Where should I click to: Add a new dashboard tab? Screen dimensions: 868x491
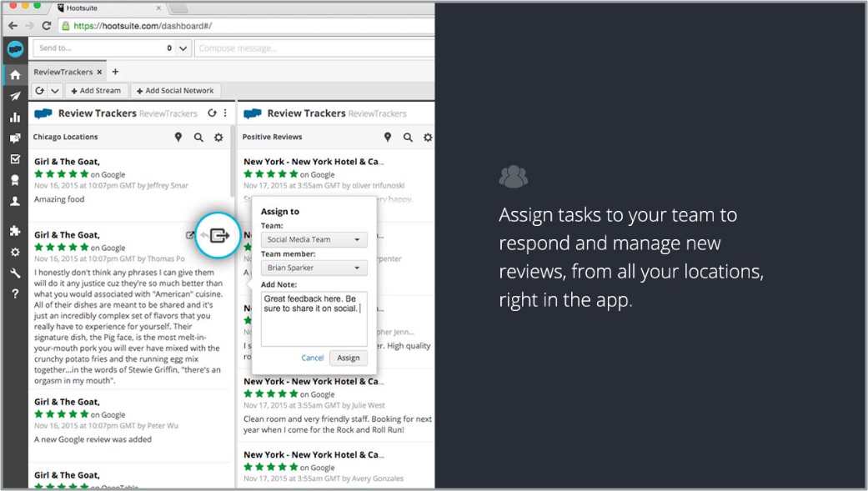click(x=115, y=72)
